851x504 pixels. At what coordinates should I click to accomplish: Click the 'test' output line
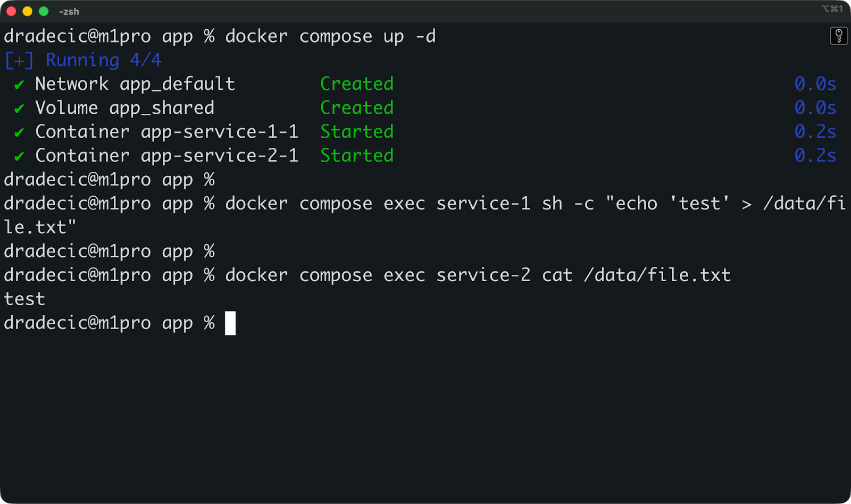tap(24, 299)
